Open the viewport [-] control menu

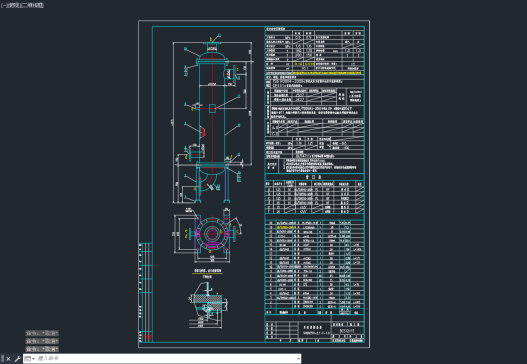coord(4,5)
